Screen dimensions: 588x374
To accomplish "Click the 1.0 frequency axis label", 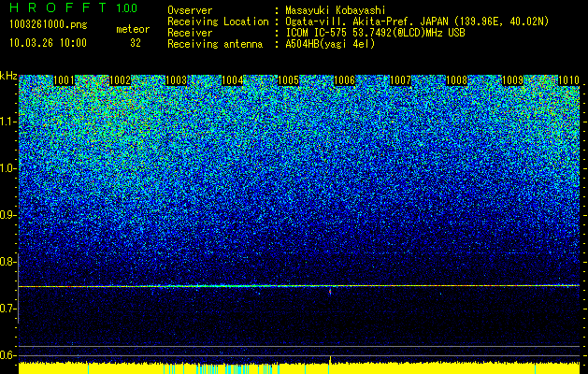I will tap(8, 168).
